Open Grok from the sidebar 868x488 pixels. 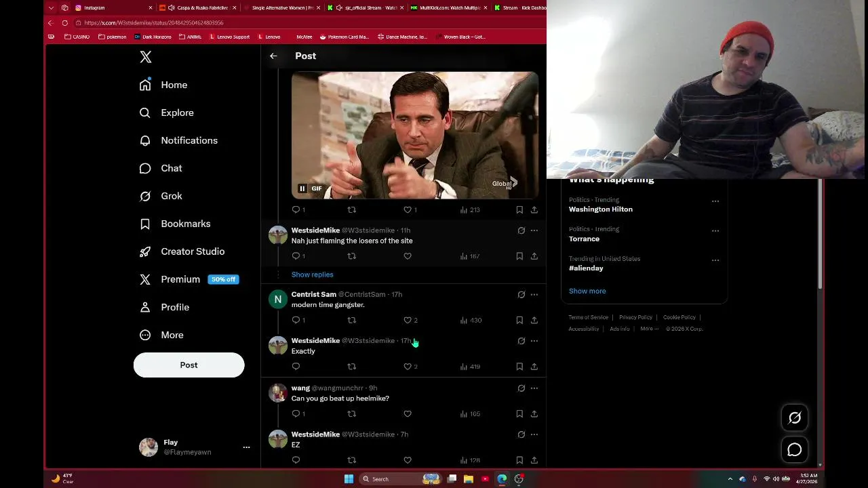coord(161,196)
